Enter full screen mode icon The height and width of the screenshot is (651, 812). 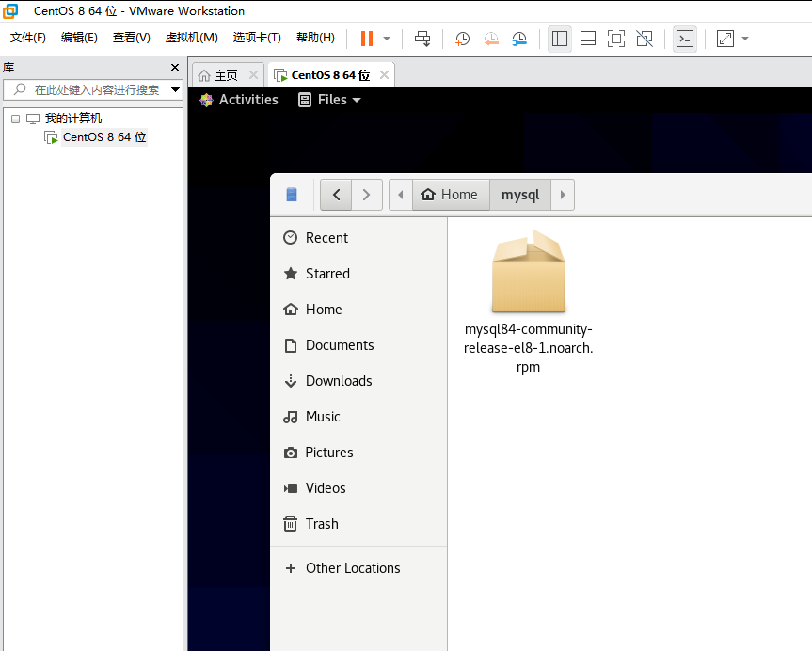(x=615, y=39)
